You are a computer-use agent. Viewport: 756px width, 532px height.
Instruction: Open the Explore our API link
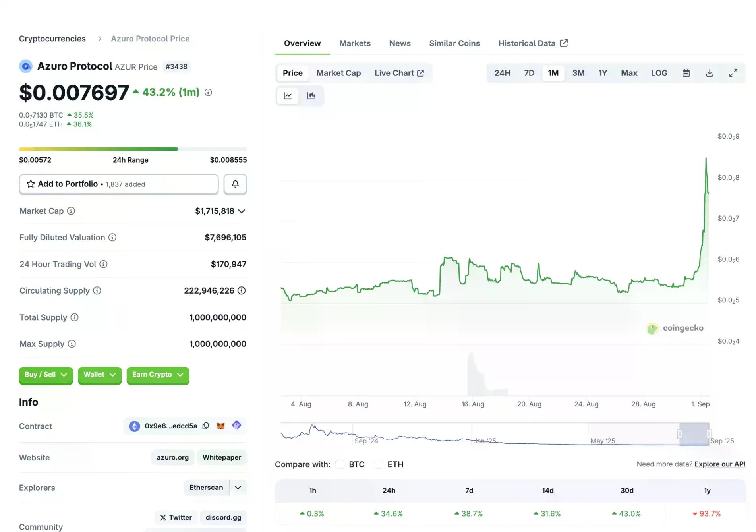pos(719,464)
